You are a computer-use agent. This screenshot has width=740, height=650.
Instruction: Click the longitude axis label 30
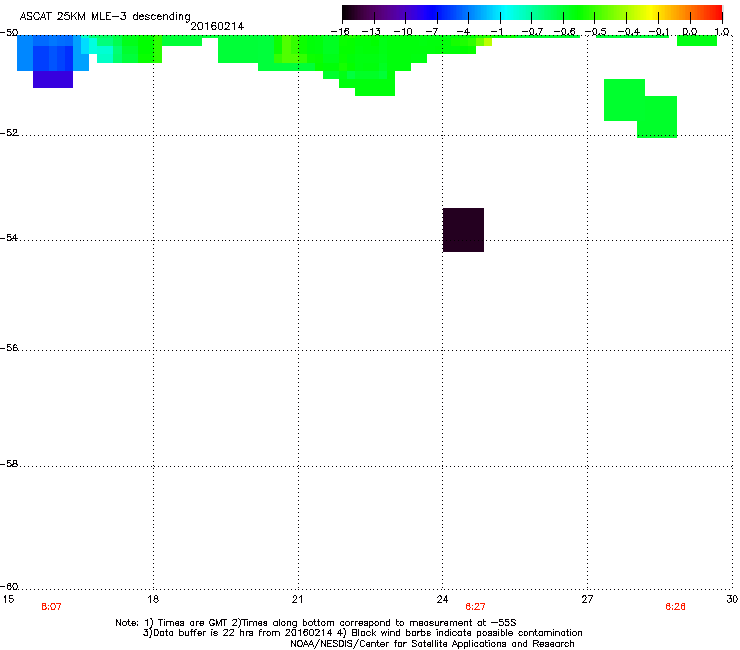pyautogui.click(x=732, y=599)
